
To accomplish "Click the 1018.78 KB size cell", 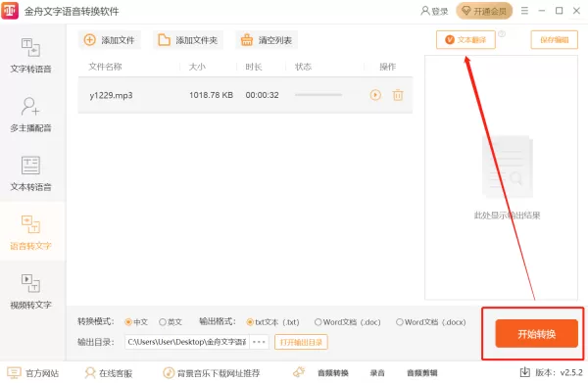I will tap(211, 95).
